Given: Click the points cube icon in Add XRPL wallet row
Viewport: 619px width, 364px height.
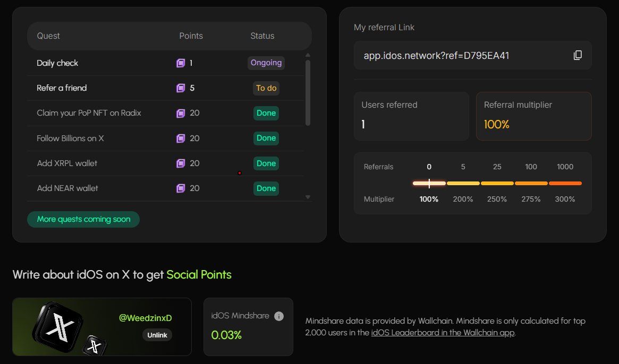Looking at the screenshot, I should pos(181,163).
